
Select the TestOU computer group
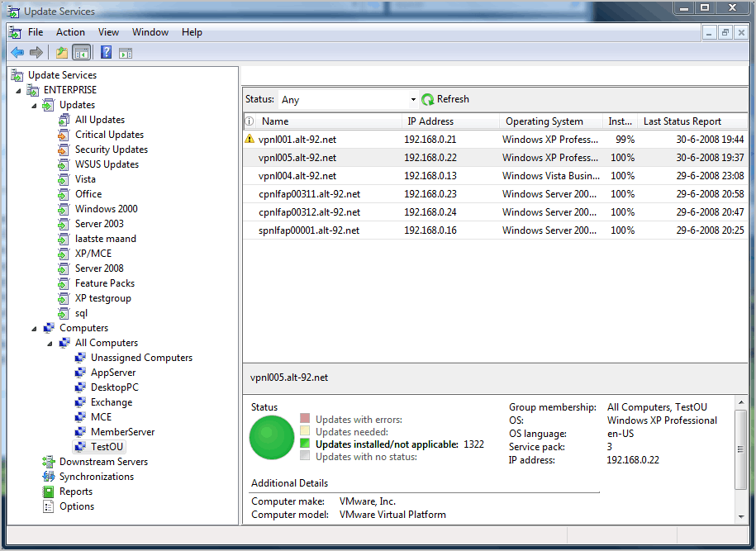(107, 447)
